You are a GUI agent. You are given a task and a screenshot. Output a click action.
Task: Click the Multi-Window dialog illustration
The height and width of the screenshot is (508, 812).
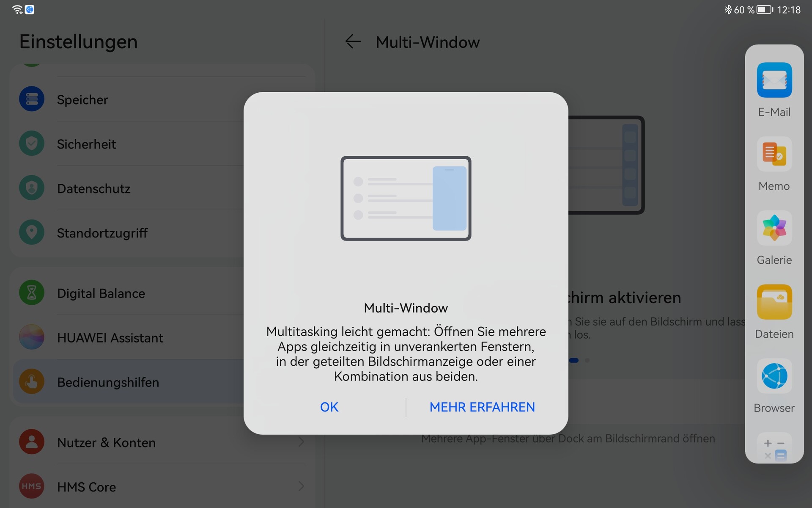tap(406, 198)
